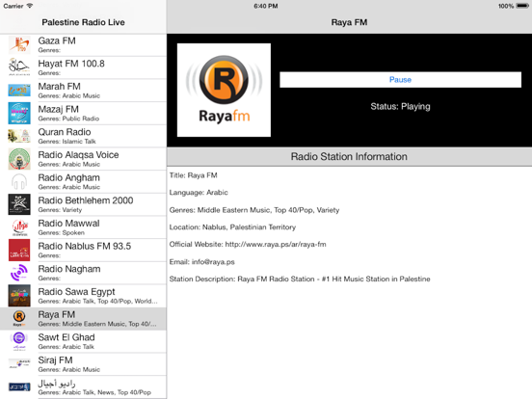This screenshot has height=399, width=532.
Task: Click the Marah FM station logo
Action: [19, 91]
